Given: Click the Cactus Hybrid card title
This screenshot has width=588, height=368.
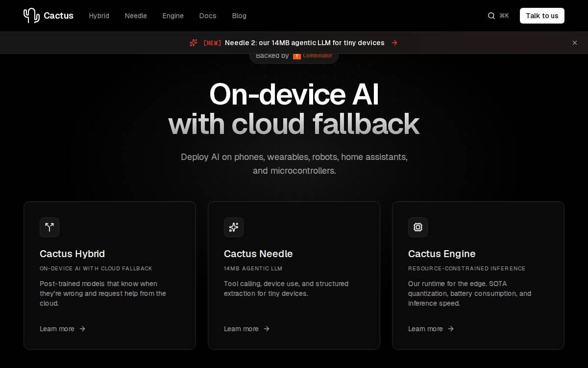Looking at the screenshot, I should pyautogui.click(x=72, y=254).
